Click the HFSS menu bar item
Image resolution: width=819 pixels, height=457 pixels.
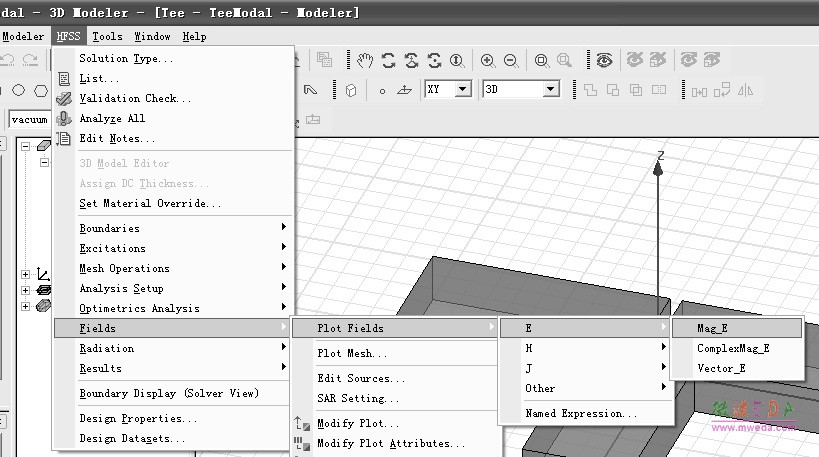[x=68, y=37]
